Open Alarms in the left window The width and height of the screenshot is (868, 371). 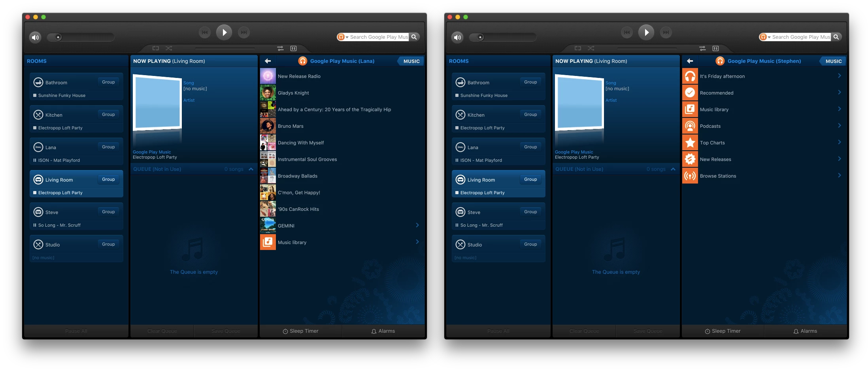coord(383,331)
